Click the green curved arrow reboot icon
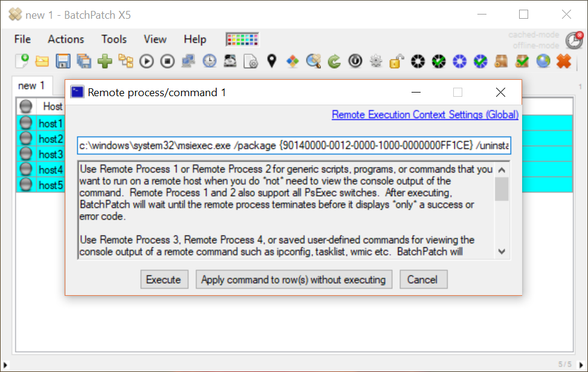Screen dimensions: 588x372 pos(334,61)
